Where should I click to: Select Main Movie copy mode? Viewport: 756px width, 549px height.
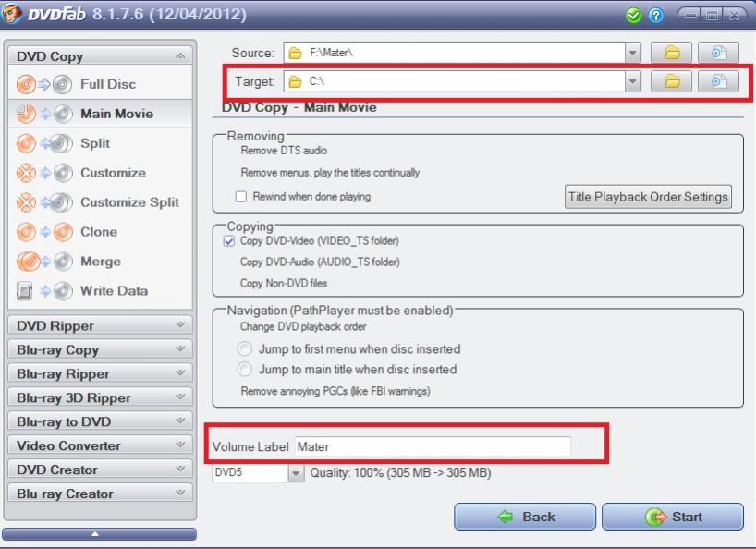[101, 114]
